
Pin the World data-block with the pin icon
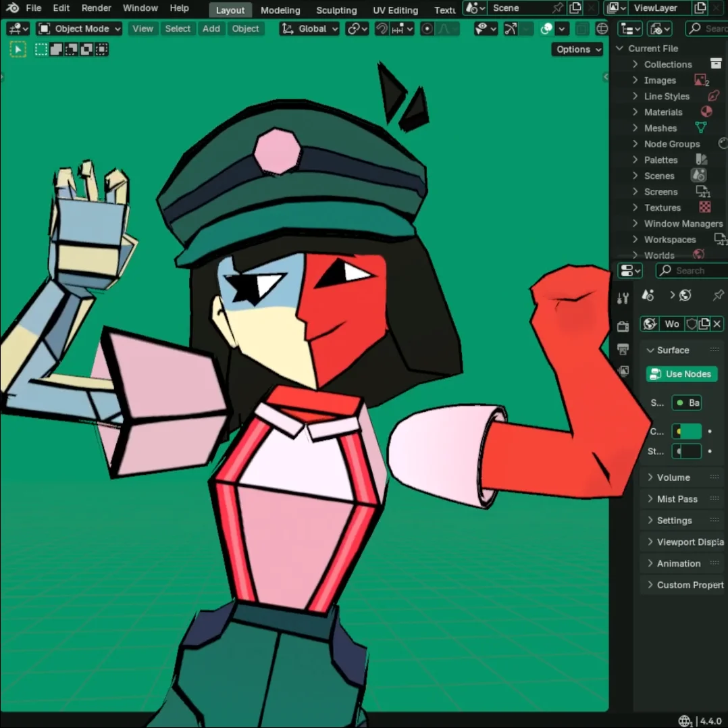(x=718, y=295)
